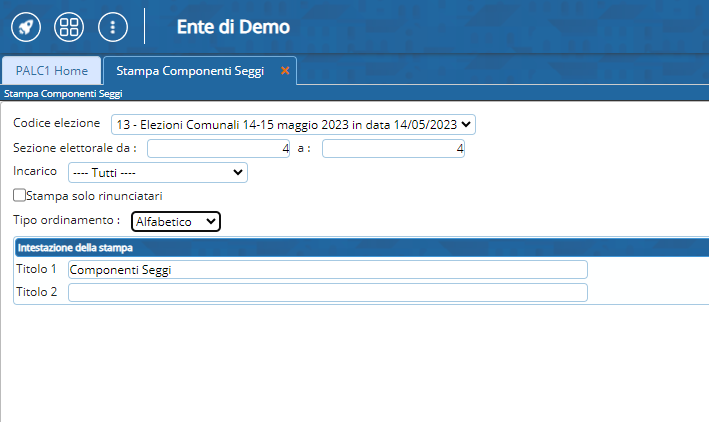Focus the ending section 'a' field
Screen dimensions: 709x422
tap(393, 148)
